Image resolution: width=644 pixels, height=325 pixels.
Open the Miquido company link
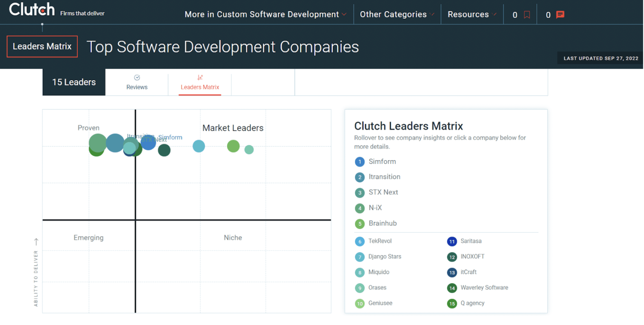[379, 272]
